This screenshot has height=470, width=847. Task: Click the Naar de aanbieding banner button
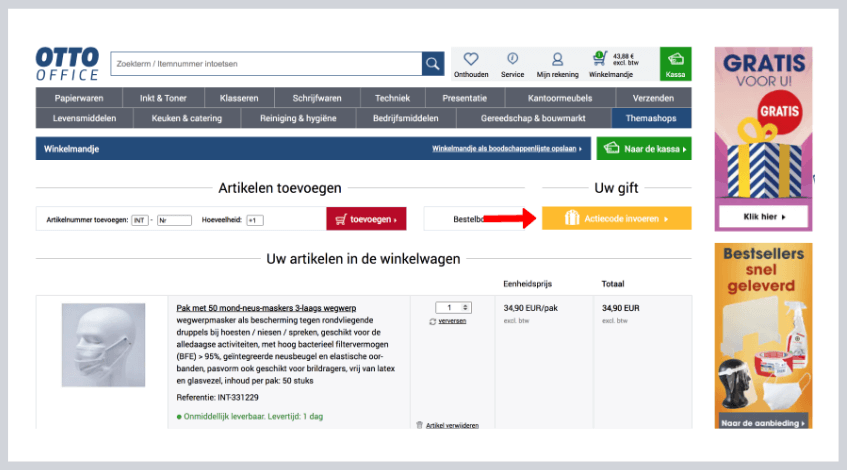click(763, 423)
